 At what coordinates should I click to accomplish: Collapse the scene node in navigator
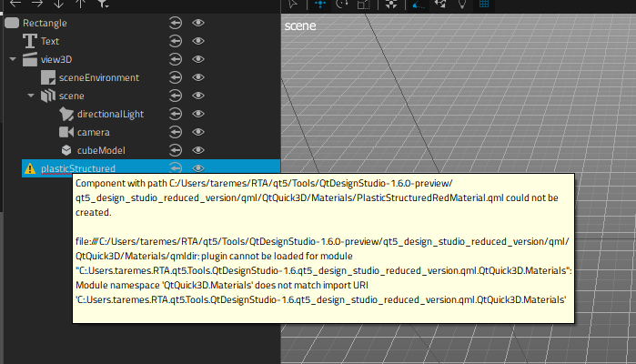[30, 96]
